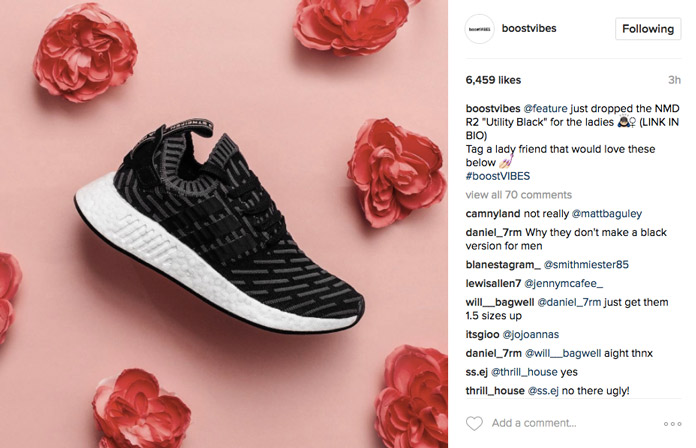Viewport: 696px width, 448px height.
Task: Open camnyland commenter profile
Action: click(x=493, y=214)
